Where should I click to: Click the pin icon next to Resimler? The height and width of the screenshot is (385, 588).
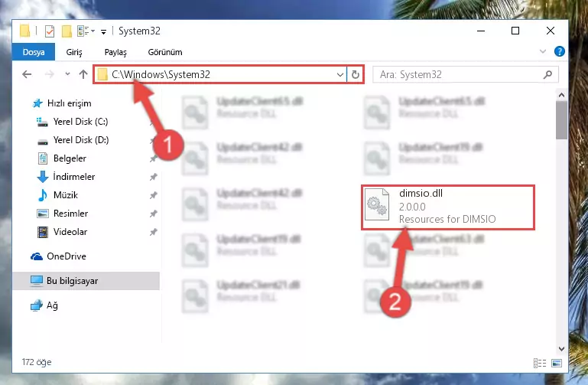(154, 214)
